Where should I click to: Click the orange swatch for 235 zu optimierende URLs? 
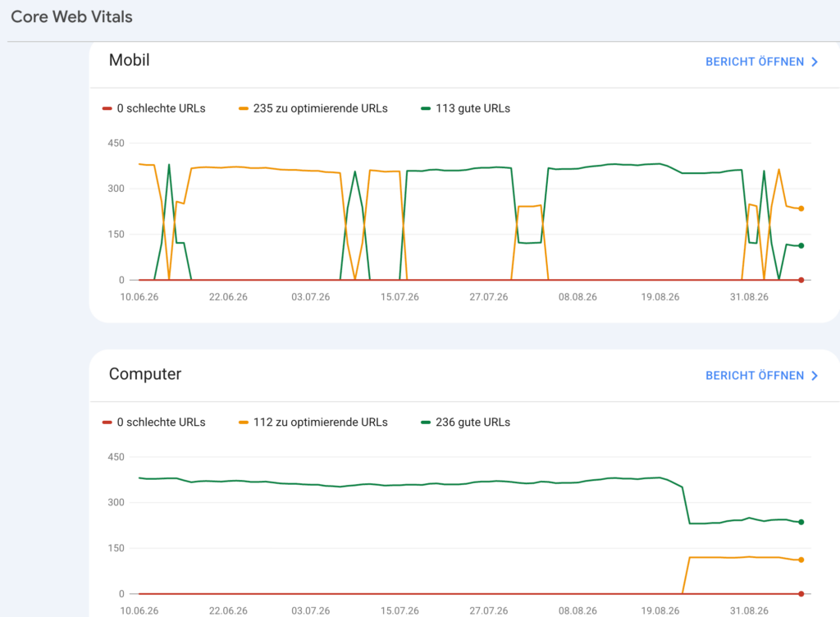pyautogui.click(x=243, y=109)
